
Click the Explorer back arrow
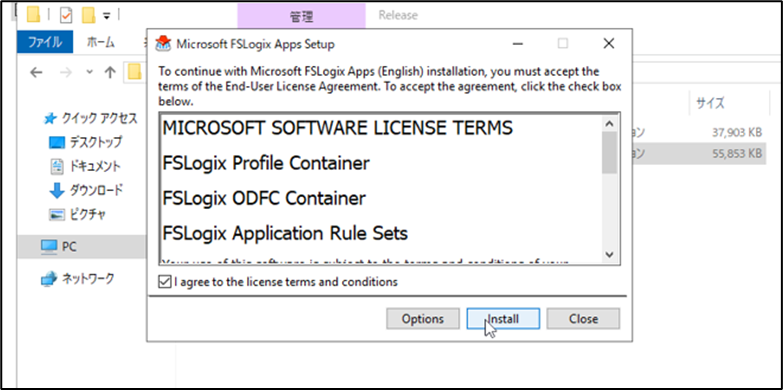pyautogui.click(x=36, y=72)
